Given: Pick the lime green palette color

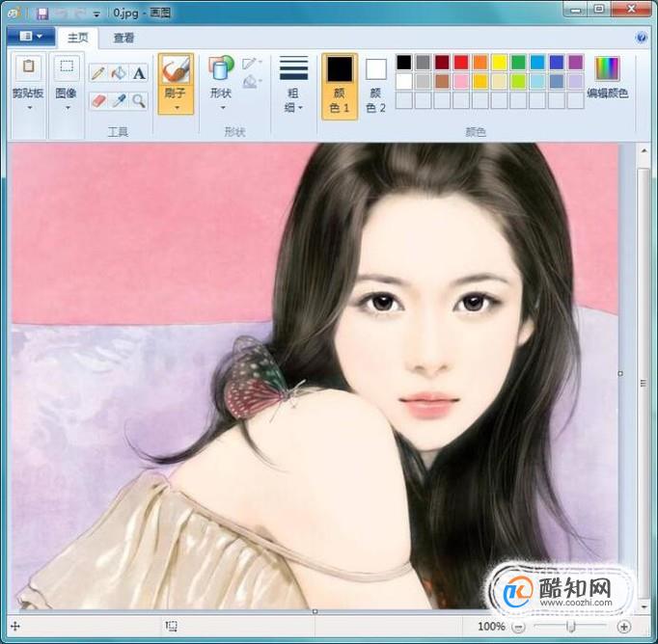Looking at the screenshot, I should pyautogui.click(x=518, y=81).
